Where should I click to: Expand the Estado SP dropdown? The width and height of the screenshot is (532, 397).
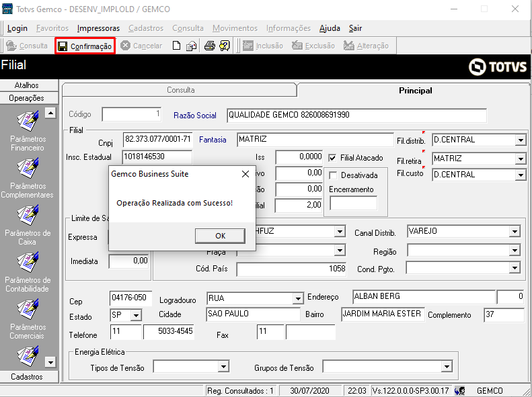(136, 315)
